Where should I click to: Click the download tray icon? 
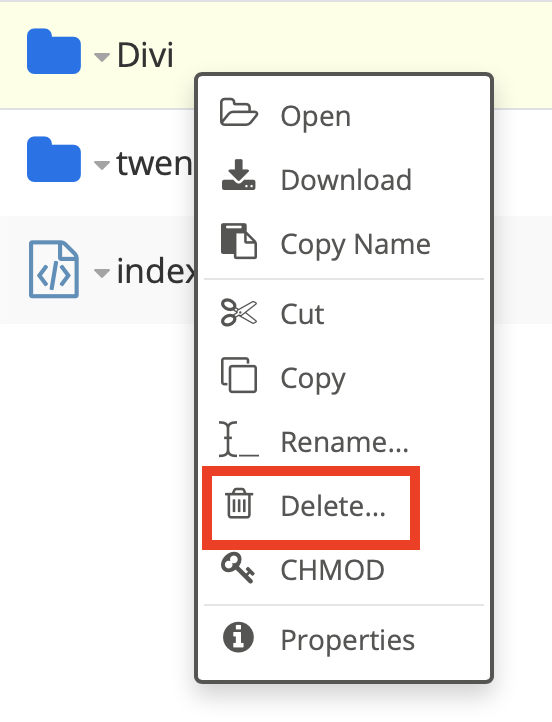pyautogui.click(x=238, y=175)
